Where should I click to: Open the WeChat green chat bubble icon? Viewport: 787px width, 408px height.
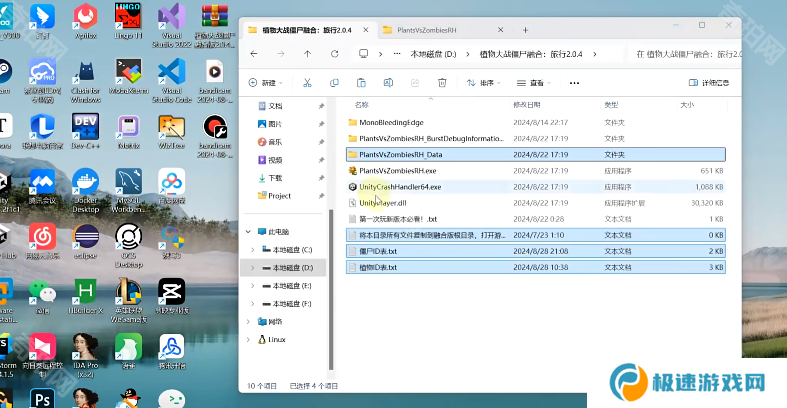click(42, 296)
